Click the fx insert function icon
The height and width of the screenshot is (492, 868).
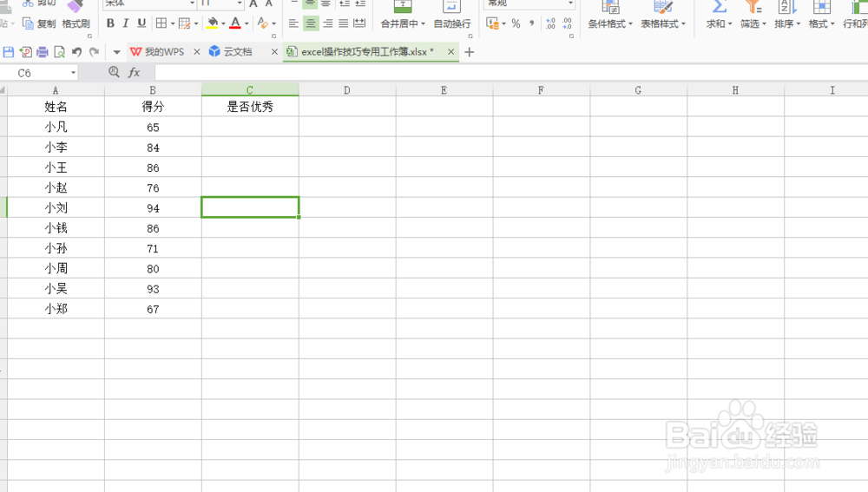134,73
